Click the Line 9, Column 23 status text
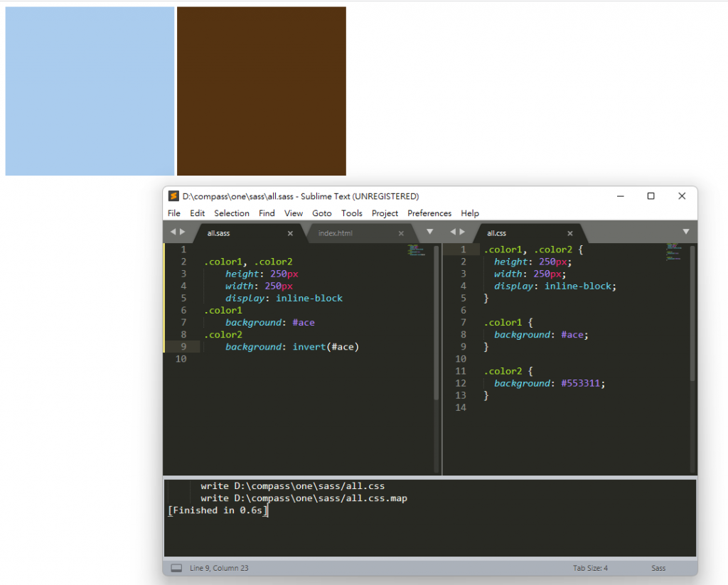The width and height of the screenshot is (728, 585). [219, 568]
